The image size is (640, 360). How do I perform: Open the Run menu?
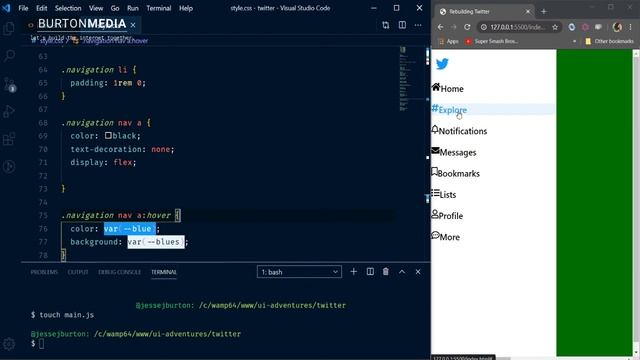tap(133, 8)
